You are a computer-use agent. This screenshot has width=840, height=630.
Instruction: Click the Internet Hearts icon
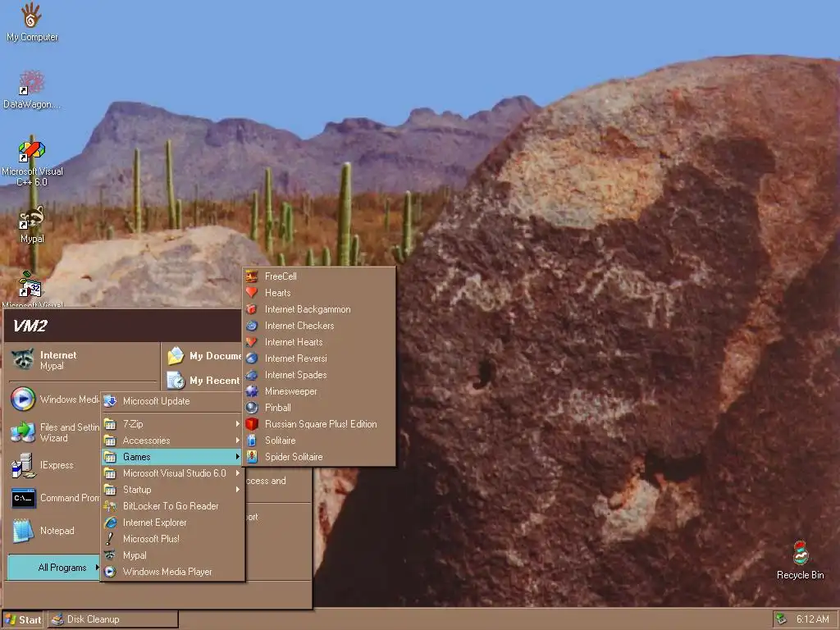tap(252, 342)
